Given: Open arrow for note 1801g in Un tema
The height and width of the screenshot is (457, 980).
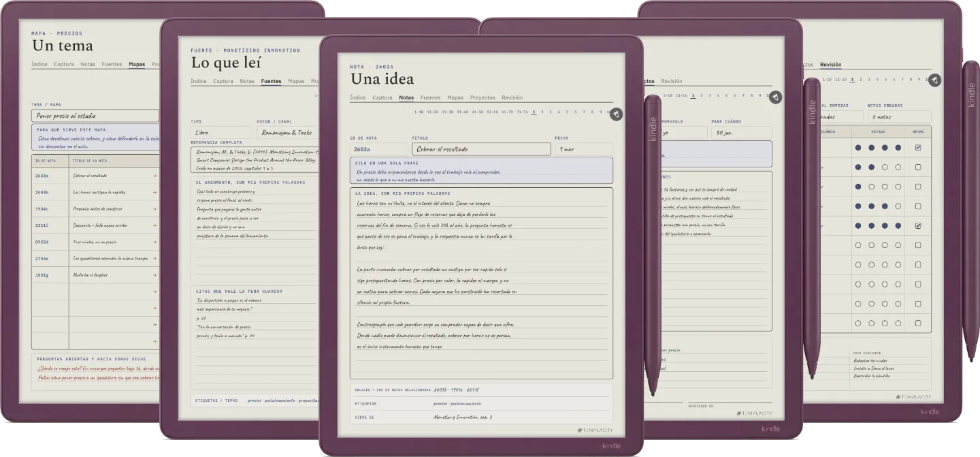Looking at the screenshot, I should click(x=155, y=275).
